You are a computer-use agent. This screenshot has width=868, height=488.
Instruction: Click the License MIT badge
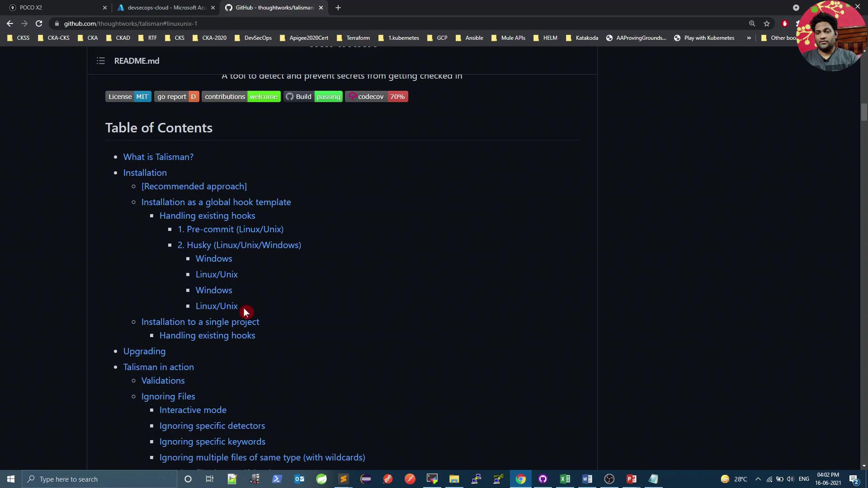click(128, 97)
